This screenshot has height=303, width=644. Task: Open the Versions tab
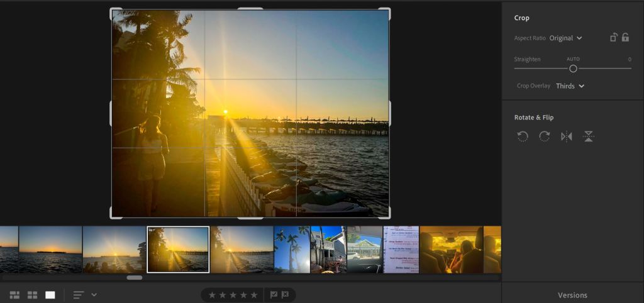572,295
